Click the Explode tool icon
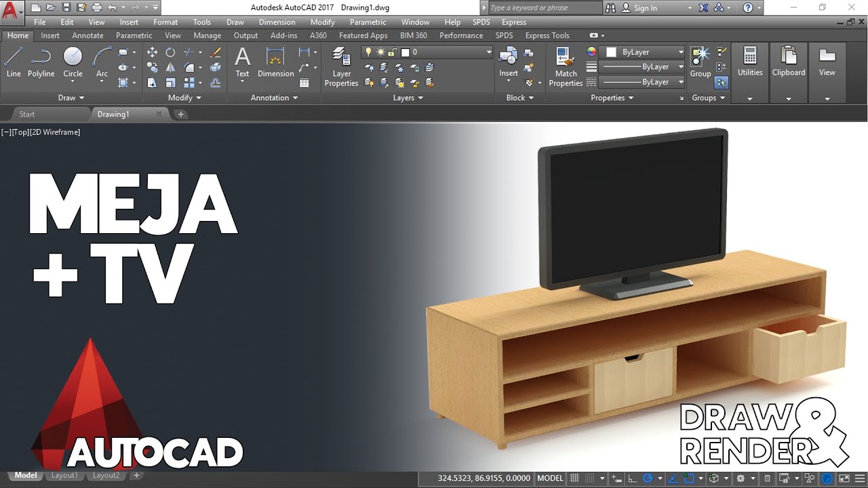Image resolution: width=868 pixels, height=488 pixels. coord(216,67)
